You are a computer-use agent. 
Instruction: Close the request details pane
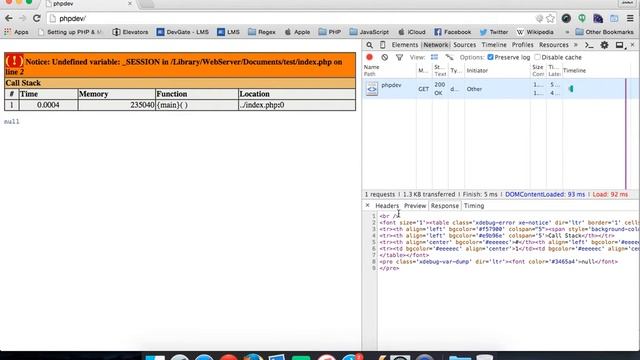pyautogui.click(x=367, y=205)
